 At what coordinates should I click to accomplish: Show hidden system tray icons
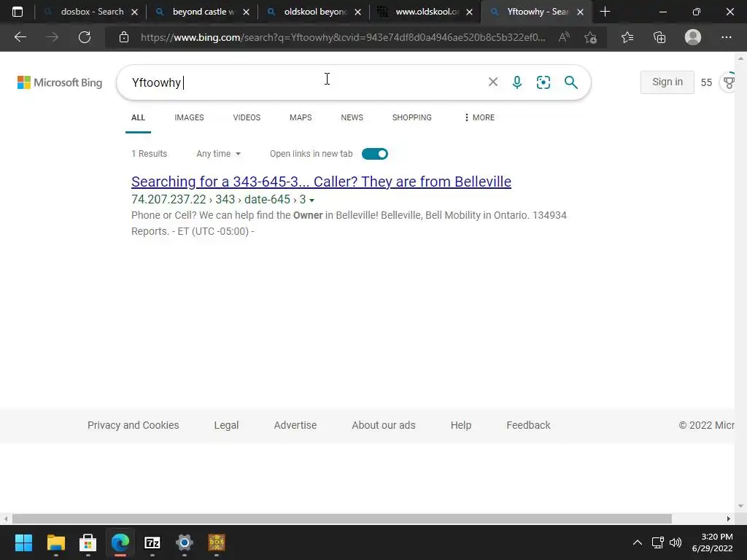[x=637, y=542]
